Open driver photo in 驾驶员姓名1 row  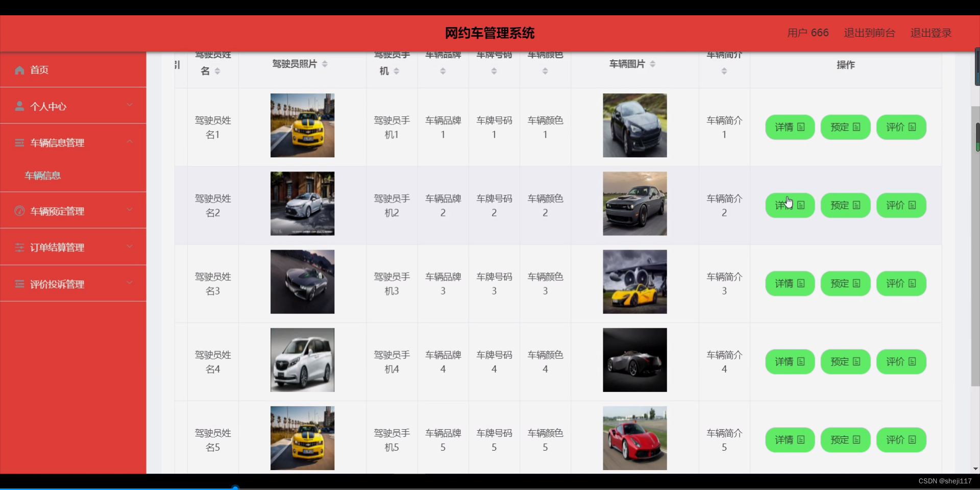click(302, 125)
